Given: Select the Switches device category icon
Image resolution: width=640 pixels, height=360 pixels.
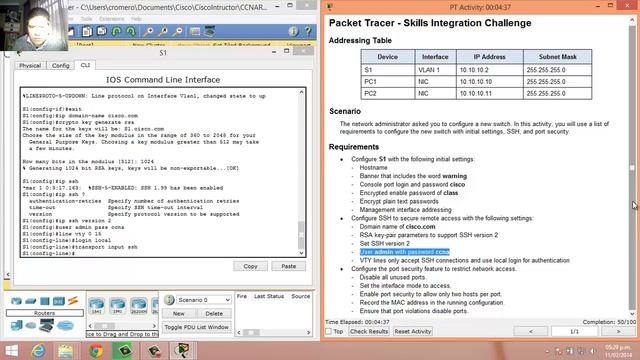Looking at the screenshot, I should 31,301.
